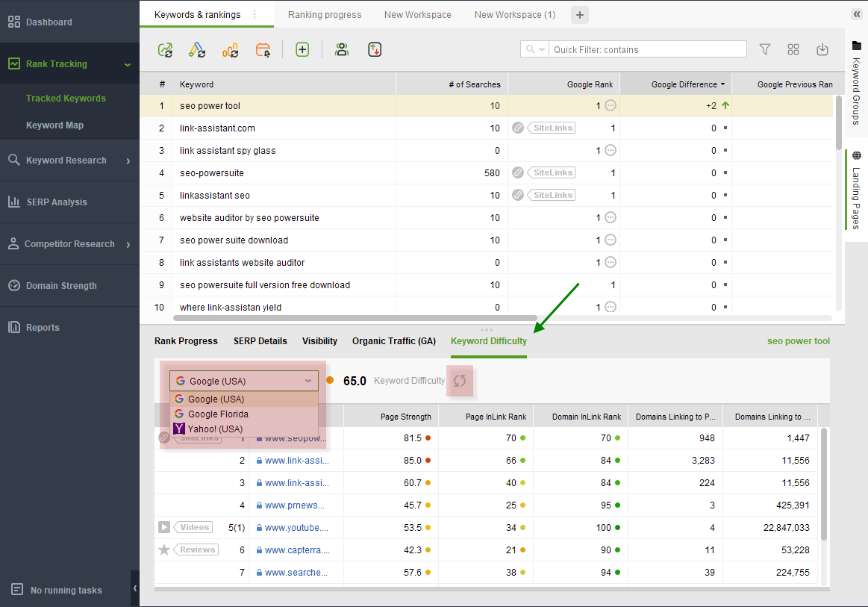Image resolution: width=868 pixels, height=607 pixels.
Task: Sort by Page Strength column header
Action: click(391, 417)
